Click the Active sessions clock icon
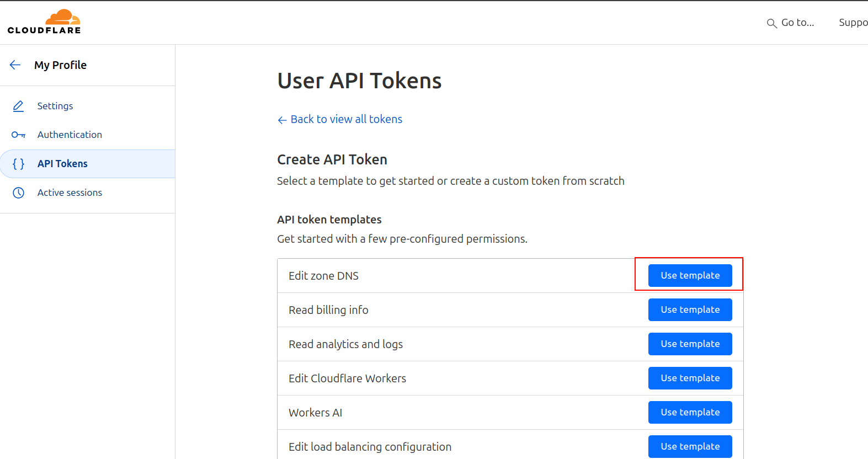Viewport: 868px width, 459px height. coord(18,193)
